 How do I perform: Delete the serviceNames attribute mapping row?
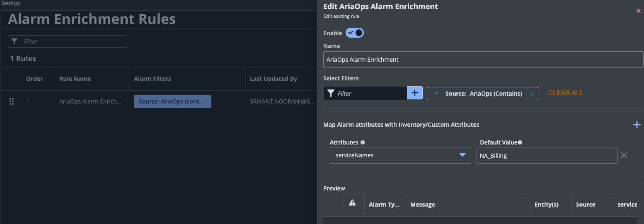pos(624,155)
